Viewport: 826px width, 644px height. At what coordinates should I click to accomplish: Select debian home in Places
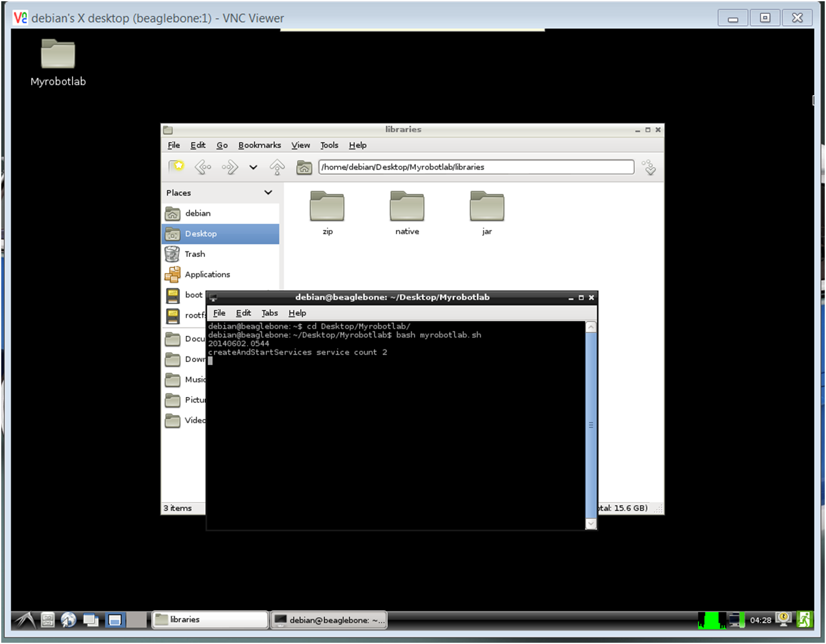[x=220, y=213]
